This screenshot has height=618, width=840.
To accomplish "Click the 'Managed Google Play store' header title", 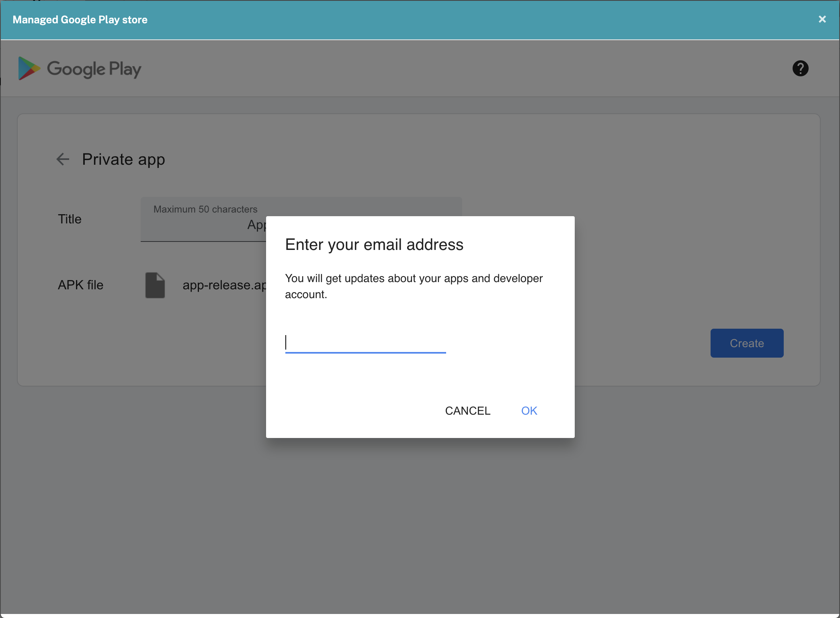I will (x=80, y=20).
